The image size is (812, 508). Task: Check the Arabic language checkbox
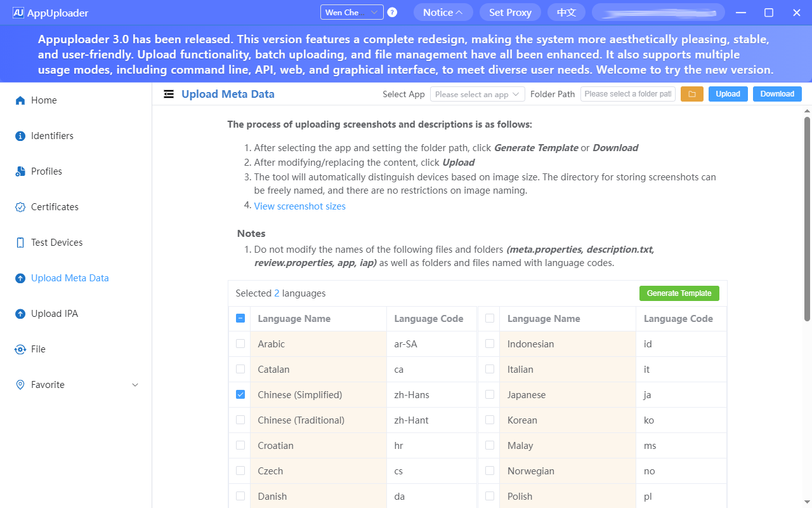240,344
